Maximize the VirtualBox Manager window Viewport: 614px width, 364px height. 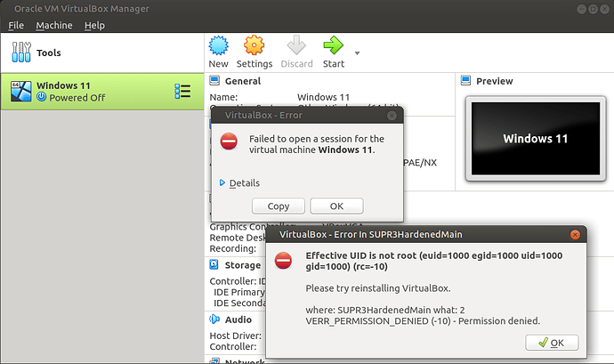(593, 9)
